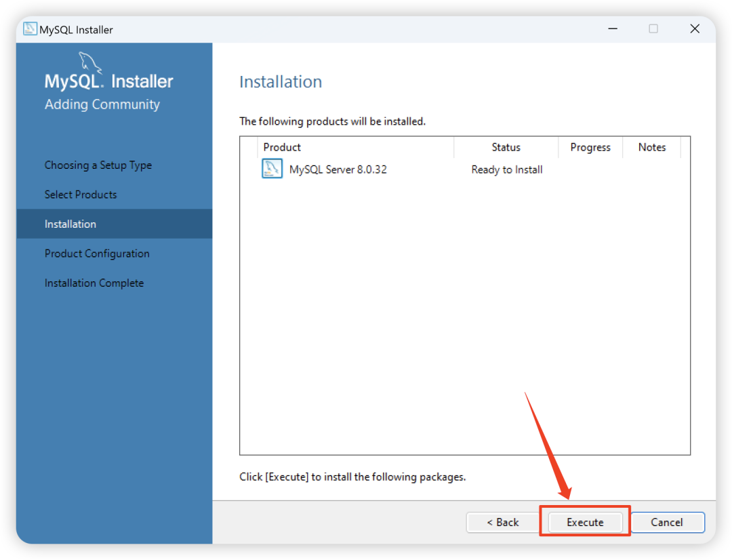Viewport: 732px width, 560px height.
Task: Click the MySQL dolphin logo in sidebar
Action: (89, 62)
